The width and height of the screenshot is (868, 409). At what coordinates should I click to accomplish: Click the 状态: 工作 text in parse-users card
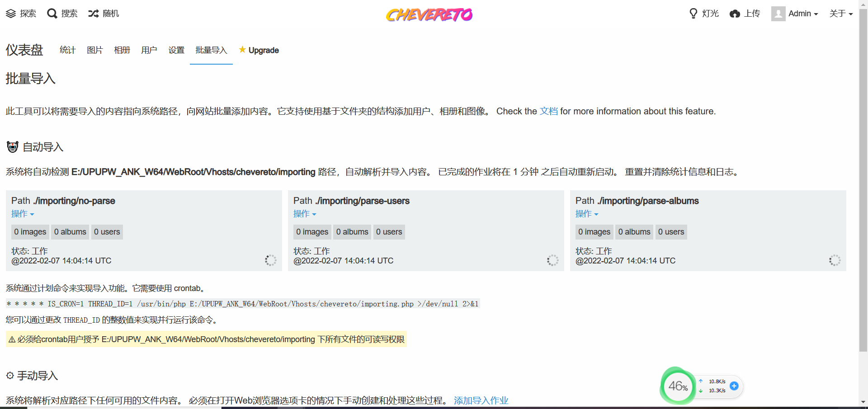click(x=311, y=251)
